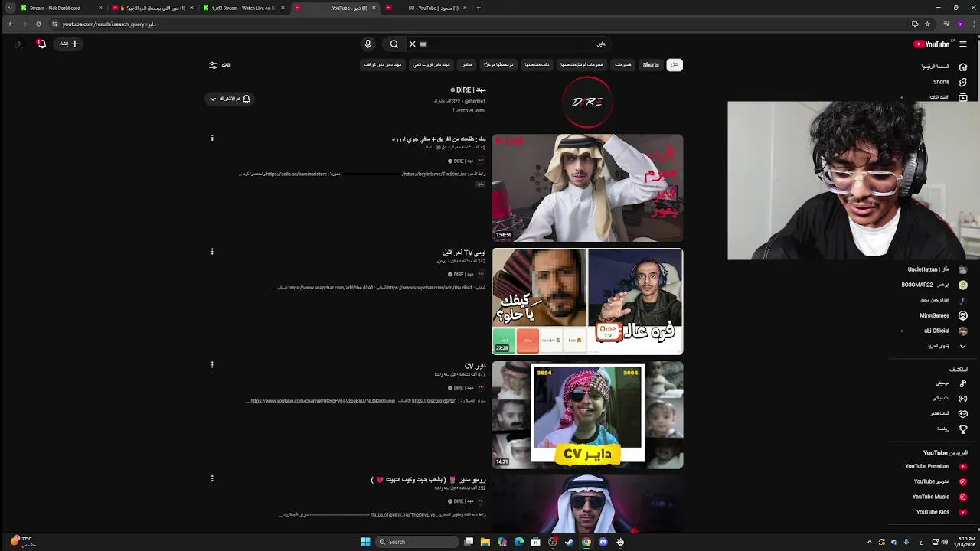Open YouTube Kids in sidebar
980x551 pixels.
941,512
